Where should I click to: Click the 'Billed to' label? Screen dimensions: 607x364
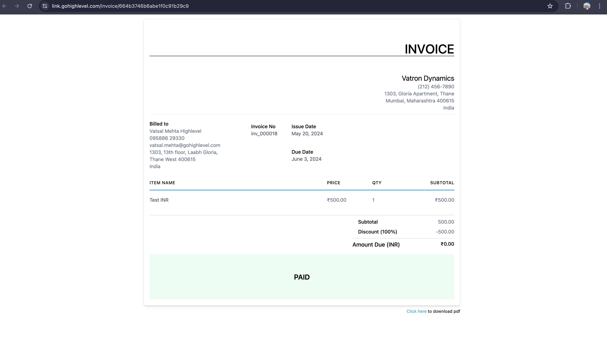tap(159, 124)
